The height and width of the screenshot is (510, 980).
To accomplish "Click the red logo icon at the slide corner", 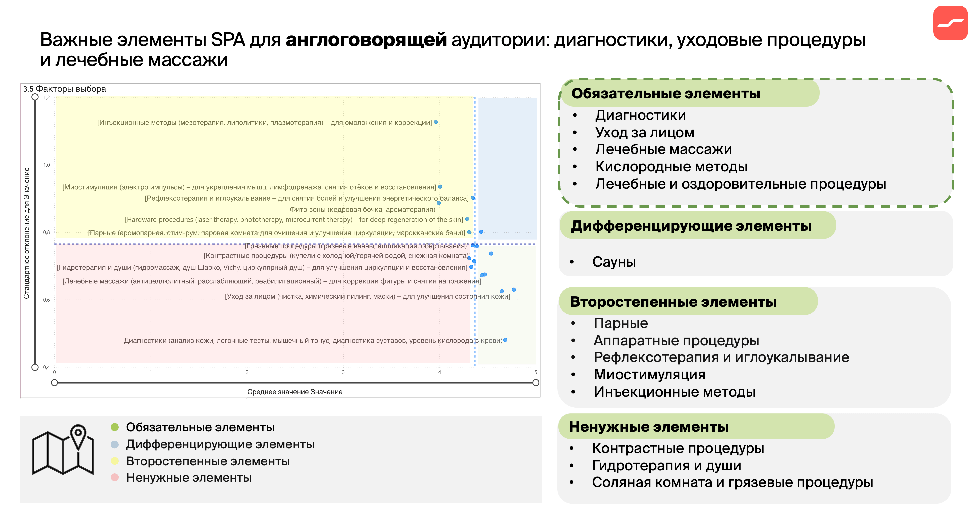I will click(x=950, y=23).
